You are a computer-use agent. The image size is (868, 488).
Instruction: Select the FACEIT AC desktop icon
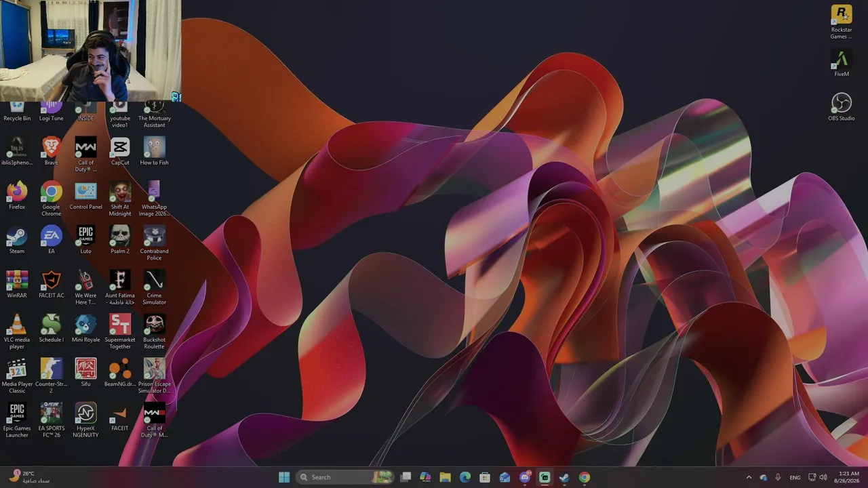(51, 284)
